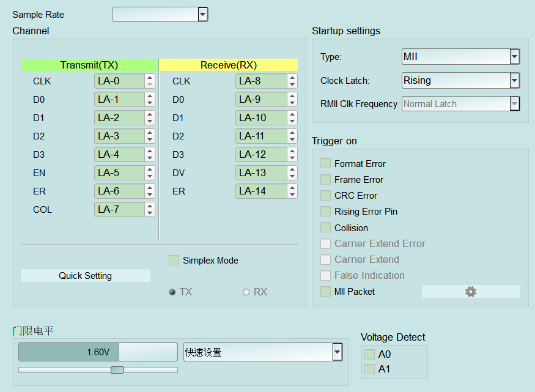Viewport: 535px width, 392px height.
Task: Click the Quick Setting button
Action: (x=86, y=276)
